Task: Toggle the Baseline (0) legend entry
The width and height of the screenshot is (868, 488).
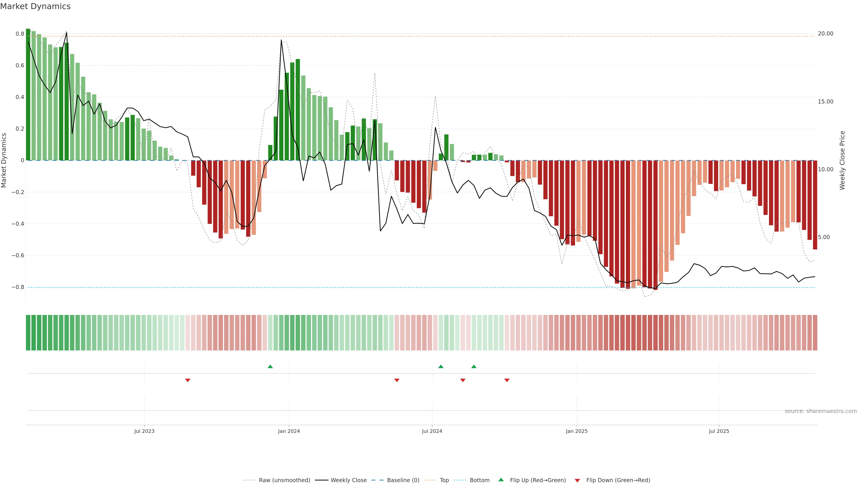Action: pyautogui.click(x=403, y=480)
